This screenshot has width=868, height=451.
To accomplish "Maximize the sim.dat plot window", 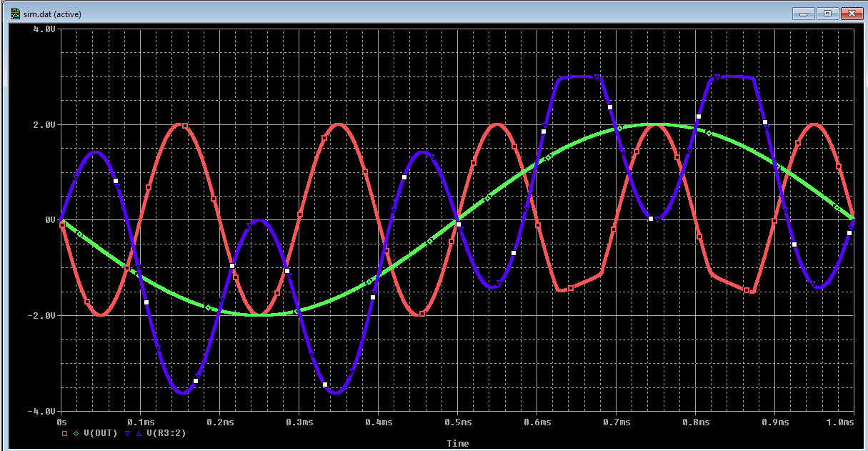I will [828, 13].
